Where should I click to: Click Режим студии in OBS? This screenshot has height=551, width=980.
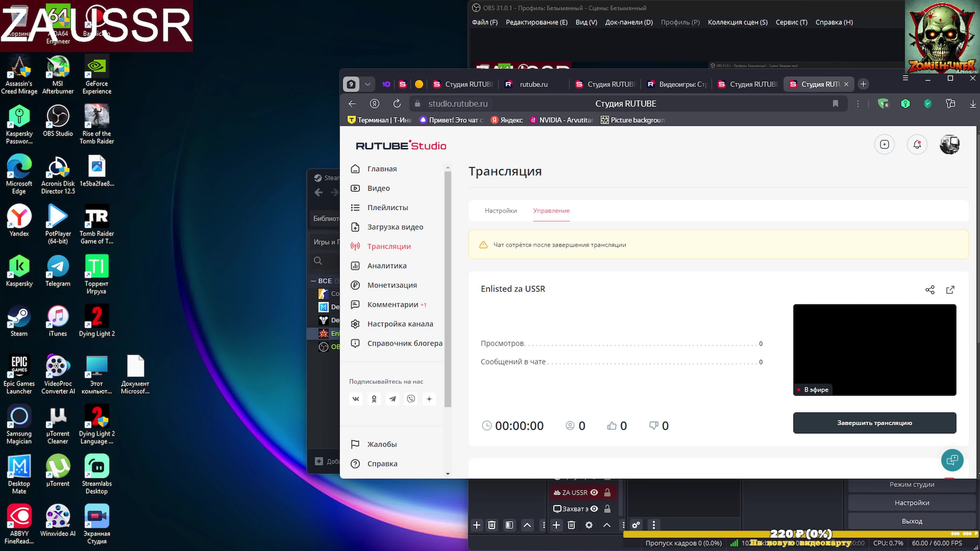pyautogui.click(x=912, y=484)
